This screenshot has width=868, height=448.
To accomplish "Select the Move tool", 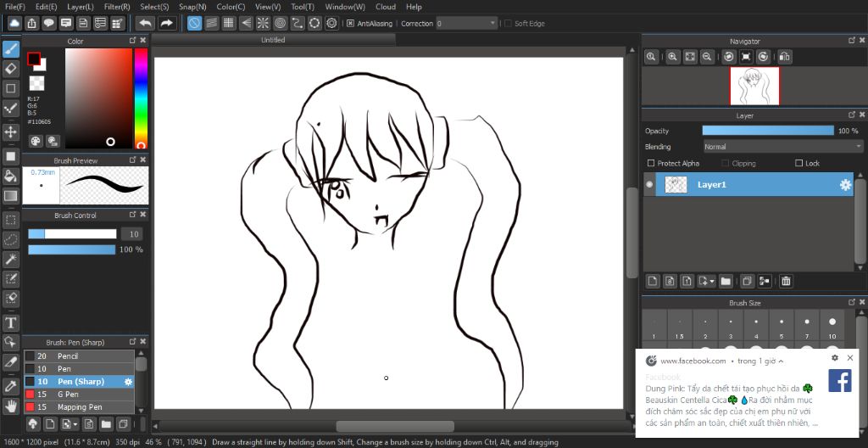I will click(10, 132).
